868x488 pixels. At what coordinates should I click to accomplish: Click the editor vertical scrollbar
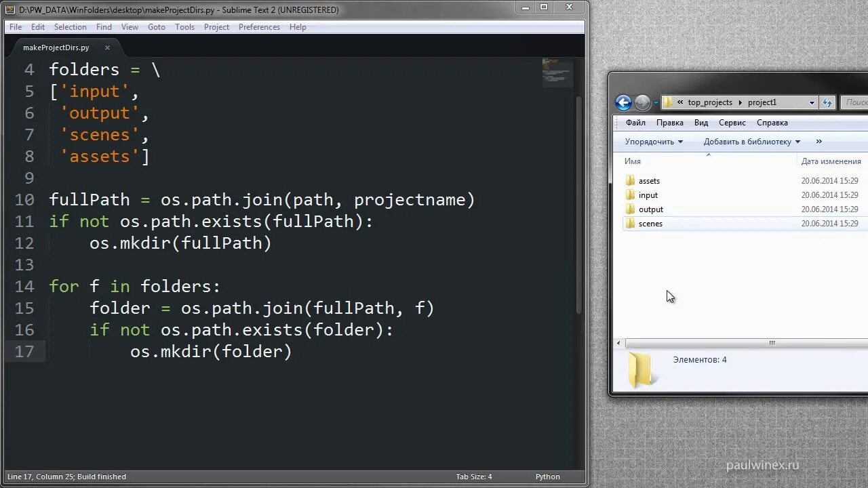578,203
